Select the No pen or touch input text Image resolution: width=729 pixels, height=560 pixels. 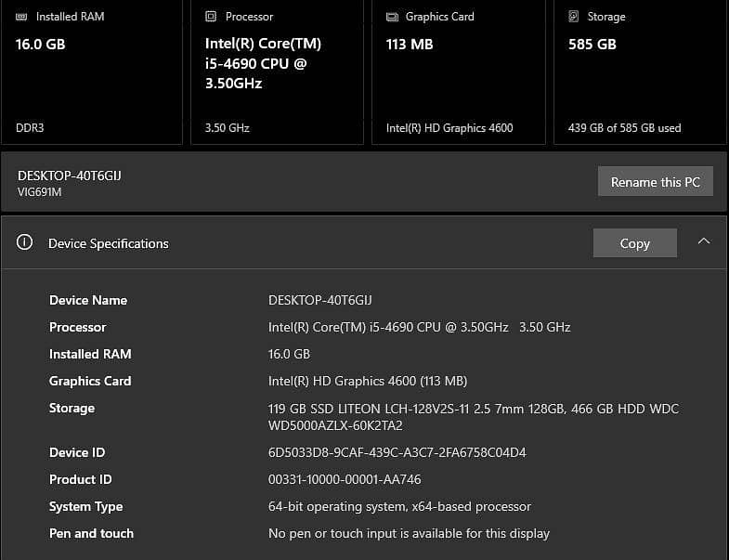point(409,533)
